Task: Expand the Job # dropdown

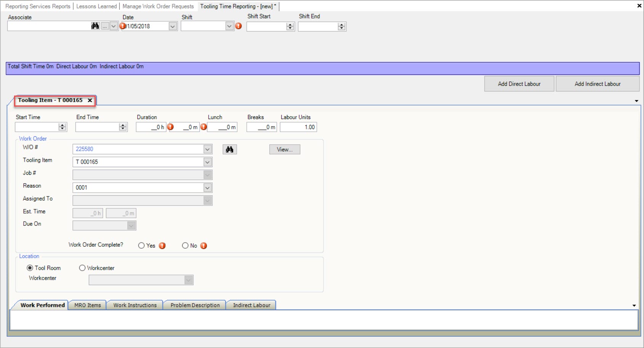Action: click(207, 175)
